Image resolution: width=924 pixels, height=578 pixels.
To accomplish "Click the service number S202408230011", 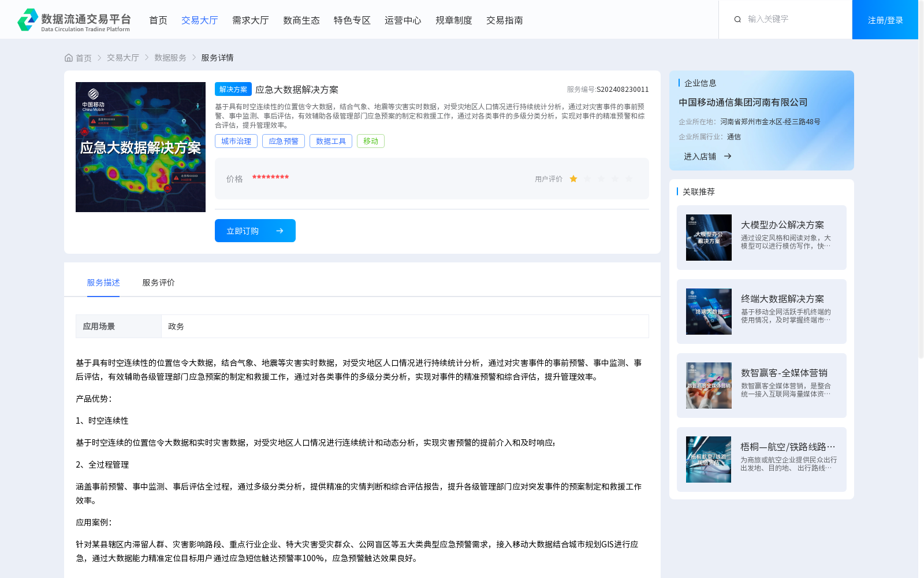I will click(x=623, y=90).
